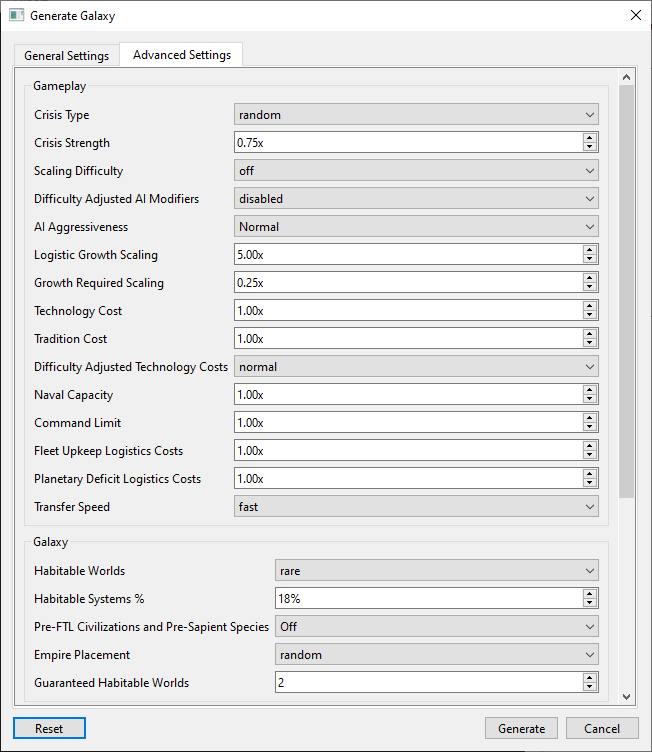Click the scrollbar down arrow
Screen dimensions: 652x752
(626, 697)
